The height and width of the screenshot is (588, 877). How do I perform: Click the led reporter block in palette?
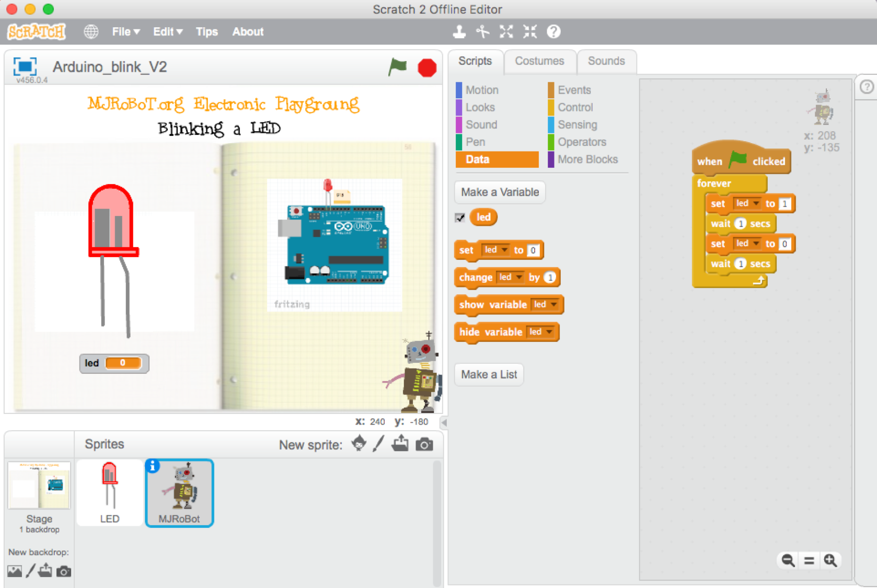tap(483, 217)
